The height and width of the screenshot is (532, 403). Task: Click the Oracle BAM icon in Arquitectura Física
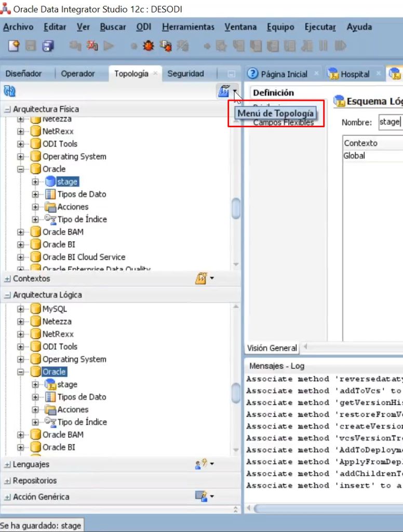point(36,232)
